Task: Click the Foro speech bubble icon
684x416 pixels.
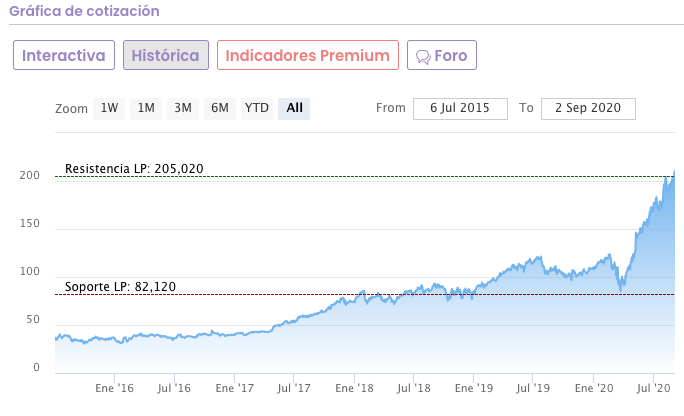Action: coord(424,56)
